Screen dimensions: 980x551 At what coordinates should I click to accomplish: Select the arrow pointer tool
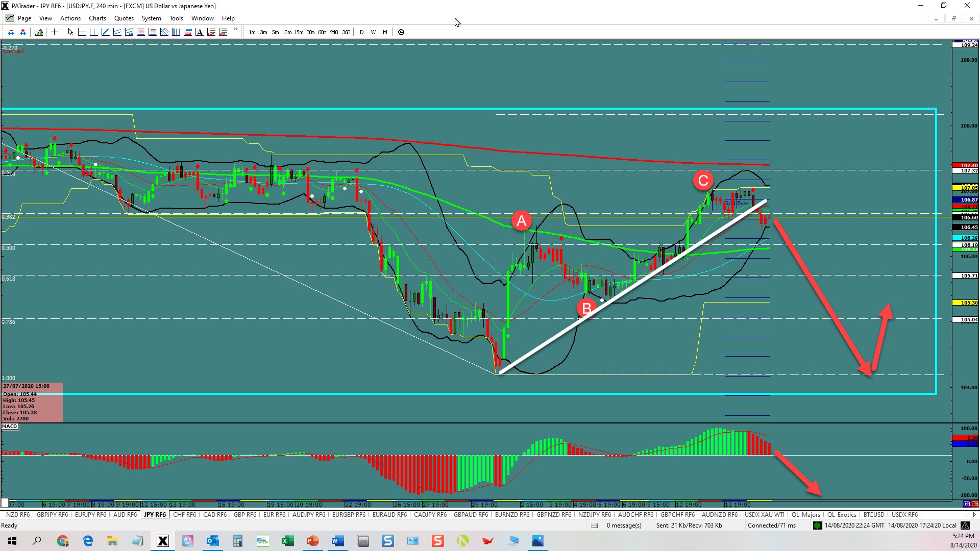[70, 32]
